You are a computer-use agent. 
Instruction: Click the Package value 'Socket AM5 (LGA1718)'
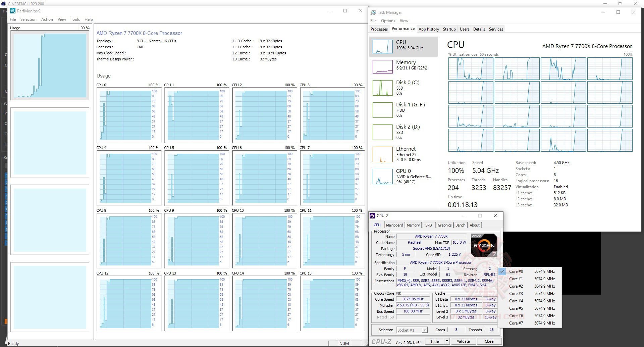(431, 249)
